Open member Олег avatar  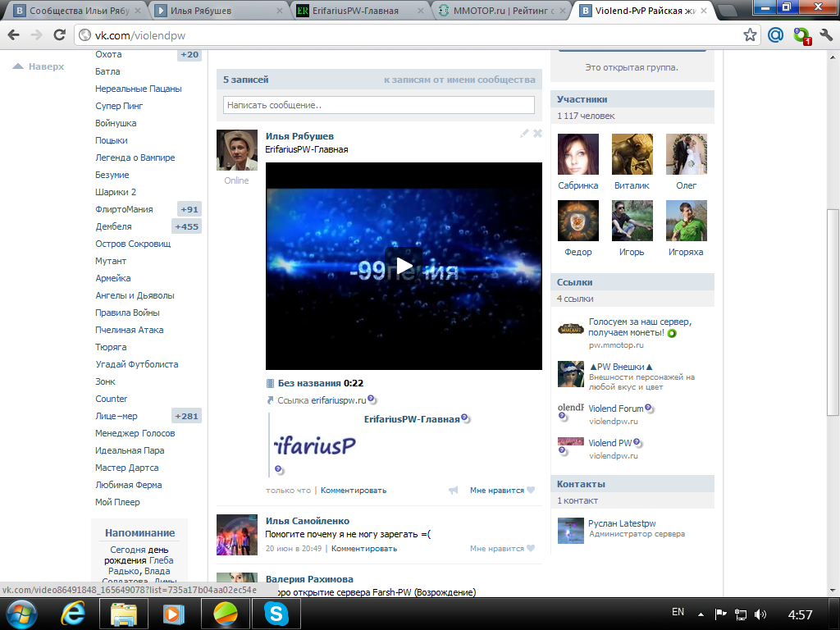click(x=687, y=154)
